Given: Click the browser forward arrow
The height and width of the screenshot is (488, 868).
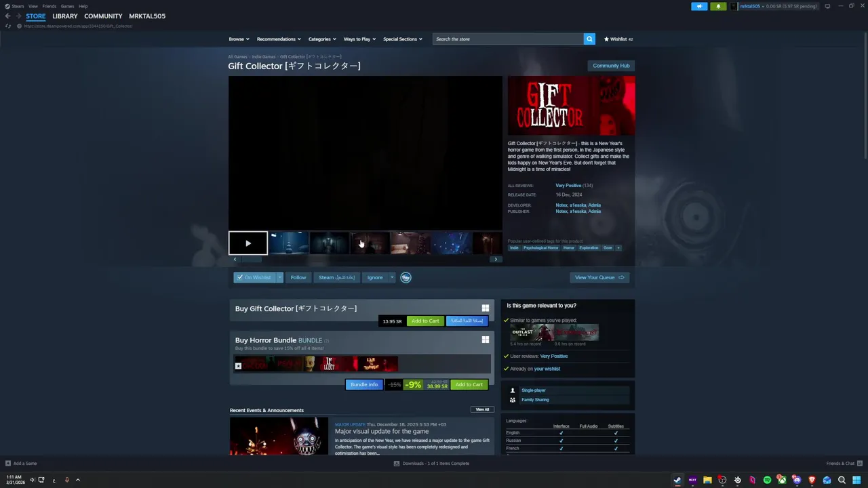Looking at the screenshot, I should (18, 16).
